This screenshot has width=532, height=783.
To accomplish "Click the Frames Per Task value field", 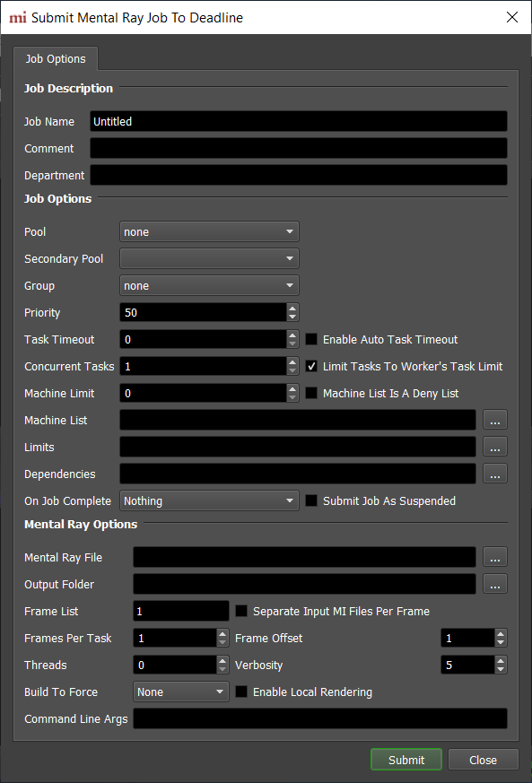I will [175, 639].
